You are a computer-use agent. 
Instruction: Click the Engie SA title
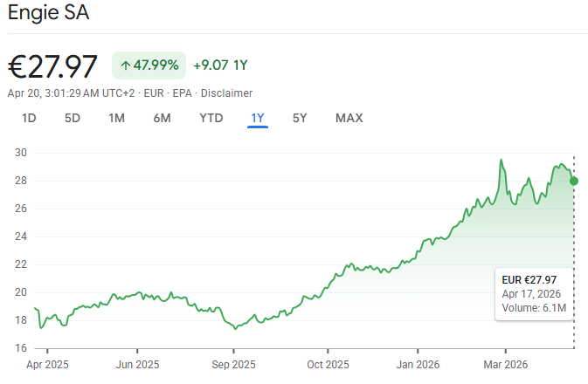[48, 12]
